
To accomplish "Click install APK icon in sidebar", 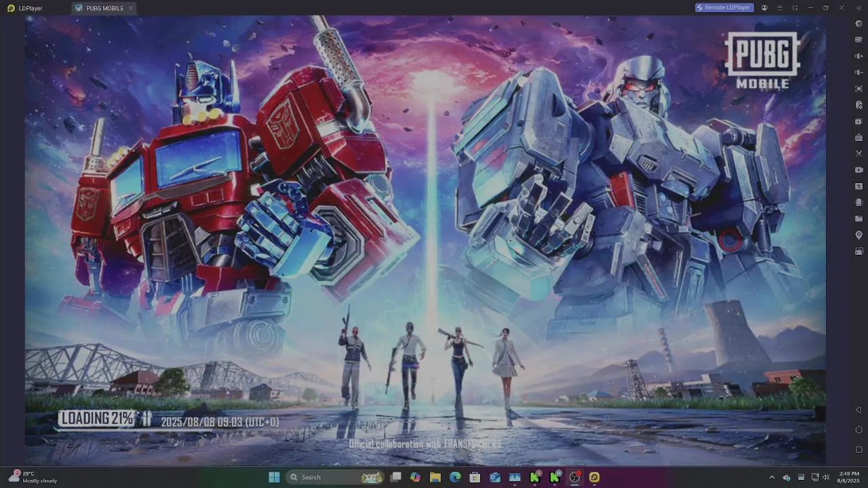I will click(x=859, y=138).
